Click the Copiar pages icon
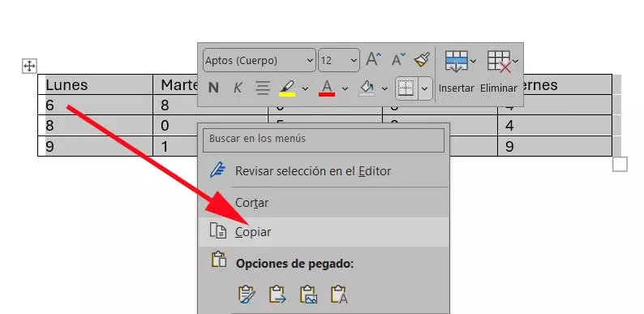The image size is (644, 314). click(x=218, y=231)
